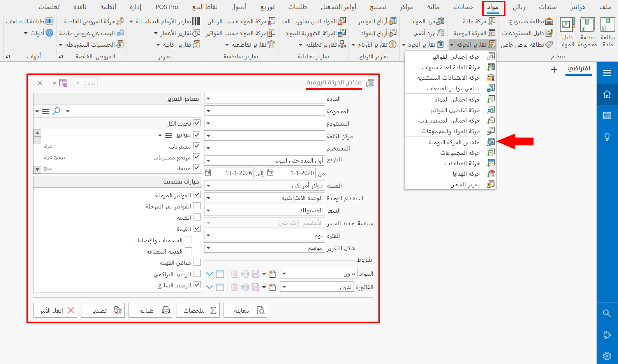Go to home via sidebar house icon
618x364 pixels.
(607, 94)
